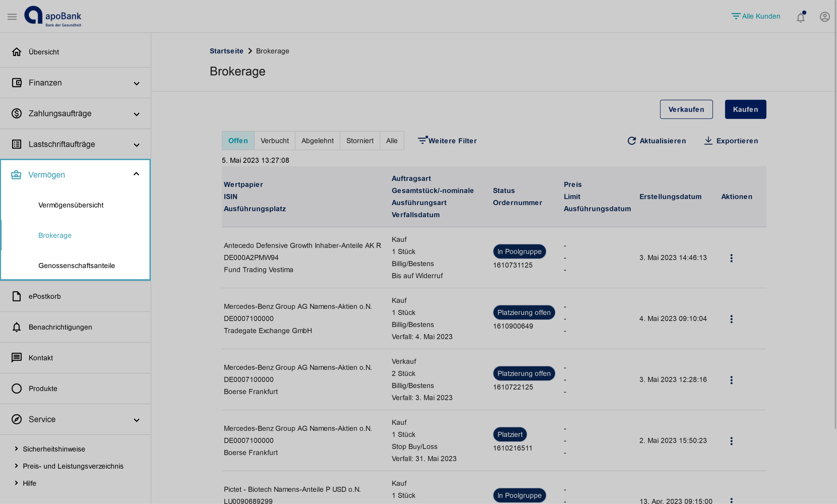Open actions menu for Antecedo Defensive Growth order
Screen dimensions: 837x504
coord(731,258)
